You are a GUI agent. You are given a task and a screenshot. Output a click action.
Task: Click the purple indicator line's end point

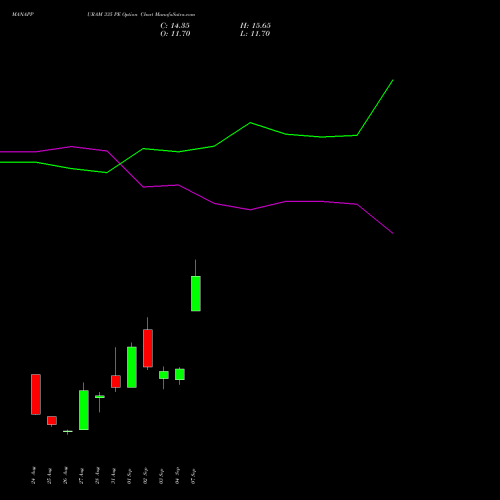coord(393,233)
